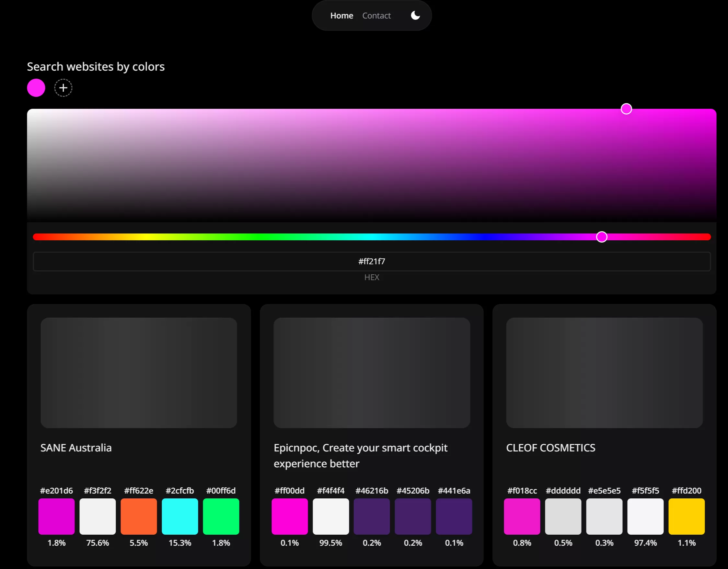Click the add color plus icon
This screenshot has height=569, width=728.
click(x=63, y=88)
